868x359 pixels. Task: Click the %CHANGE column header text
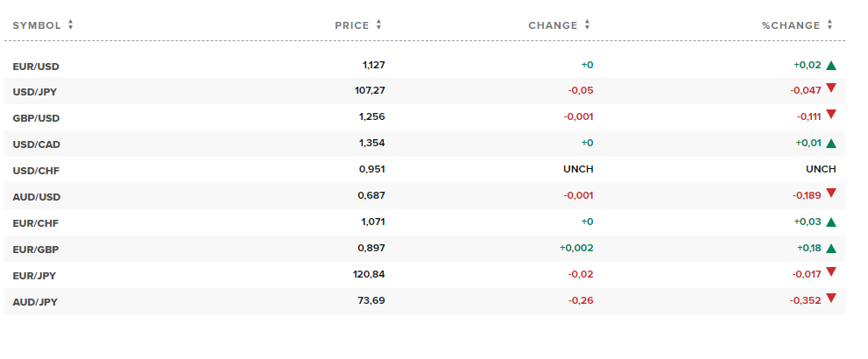pos(791,25)
